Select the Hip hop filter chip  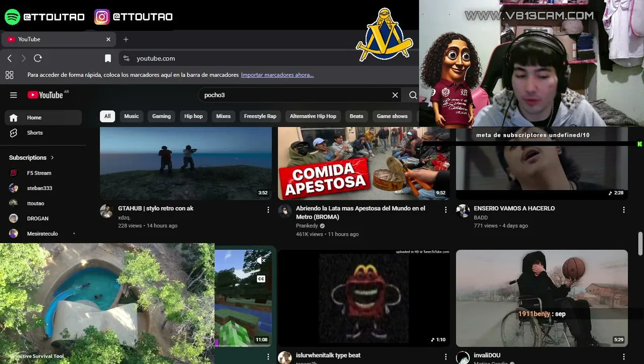(x=193, y=116)
